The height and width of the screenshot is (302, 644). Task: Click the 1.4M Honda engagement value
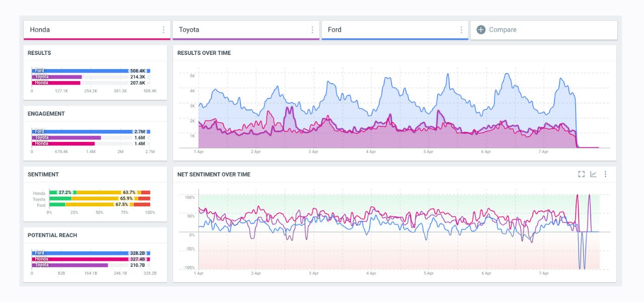point(140,143)
